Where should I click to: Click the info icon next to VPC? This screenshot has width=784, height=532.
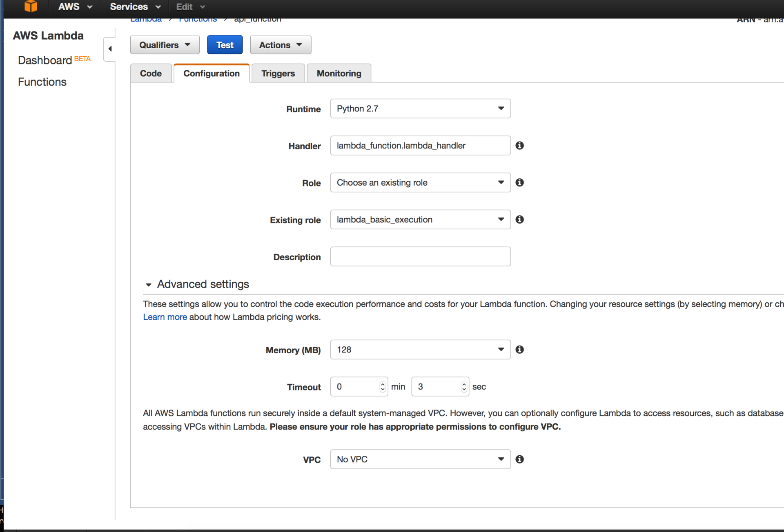click(519, 459)
